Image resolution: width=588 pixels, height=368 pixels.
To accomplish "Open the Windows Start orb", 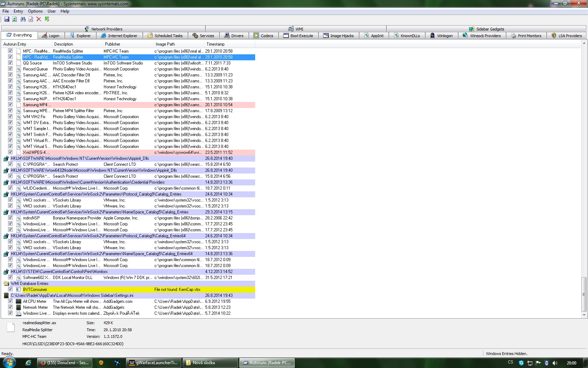I will pos(9,362).
